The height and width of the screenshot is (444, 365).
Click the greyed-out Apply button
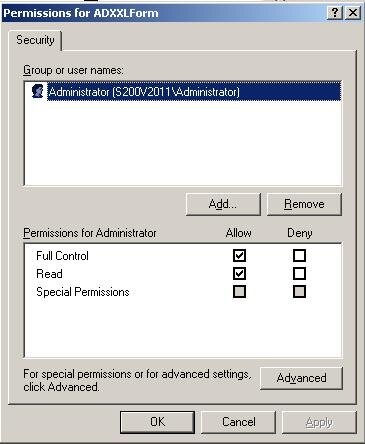point(319,422)
